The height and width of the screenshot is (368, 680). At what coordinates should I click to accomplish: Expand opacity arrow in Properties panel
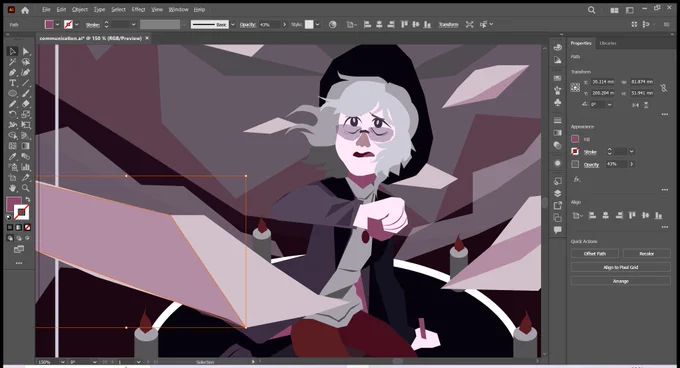pyautogui.click(x=631, y=164)
